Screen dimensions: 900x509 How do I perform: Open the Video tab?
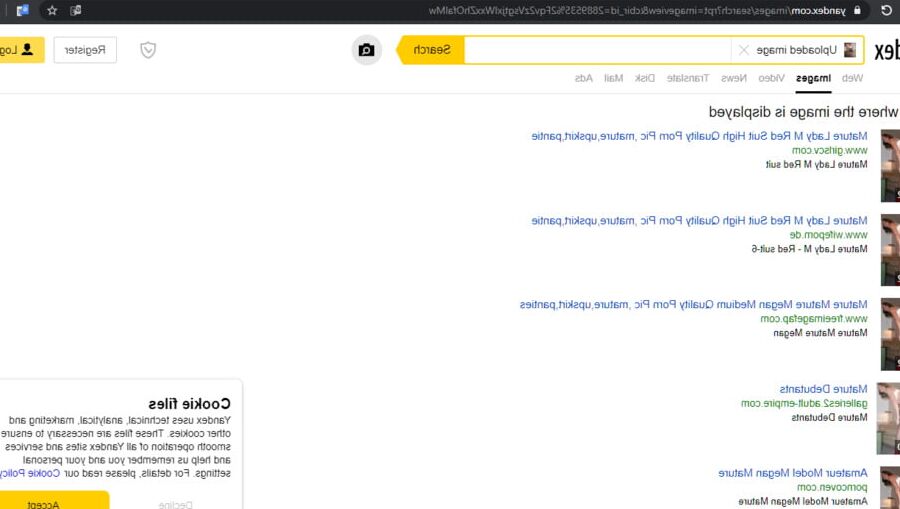click(x=771, y=78)
